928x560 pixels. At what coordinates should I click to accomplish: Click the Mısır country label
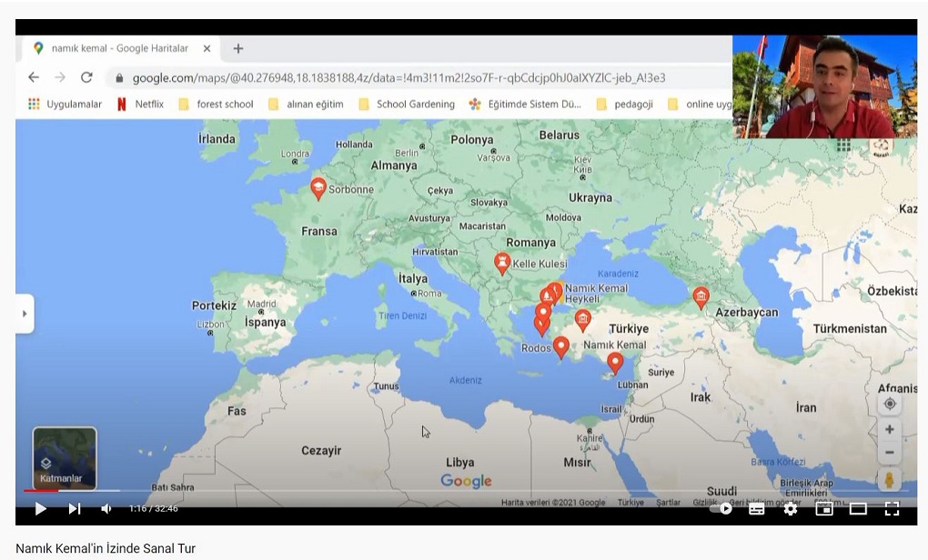[x=577, y=462]
